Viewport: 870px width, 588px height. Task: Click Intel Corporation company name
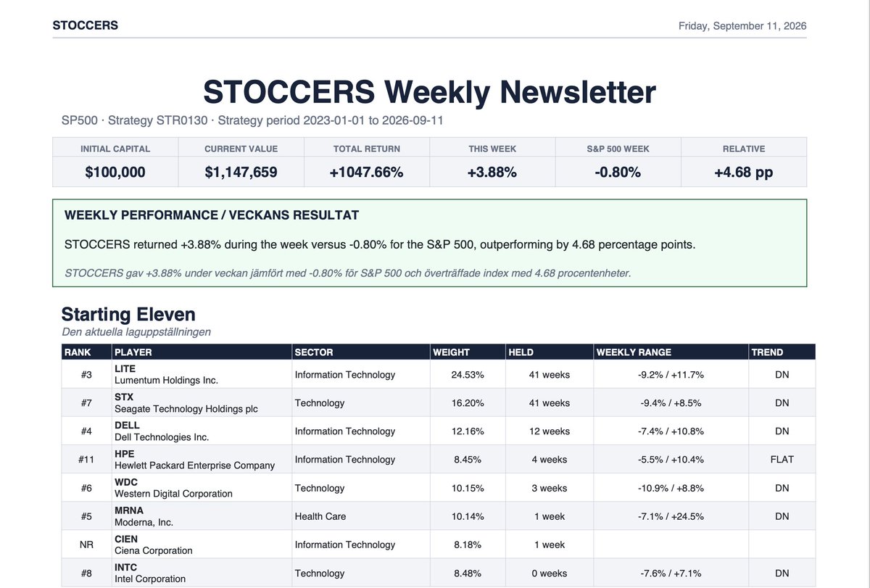point(150,578)
